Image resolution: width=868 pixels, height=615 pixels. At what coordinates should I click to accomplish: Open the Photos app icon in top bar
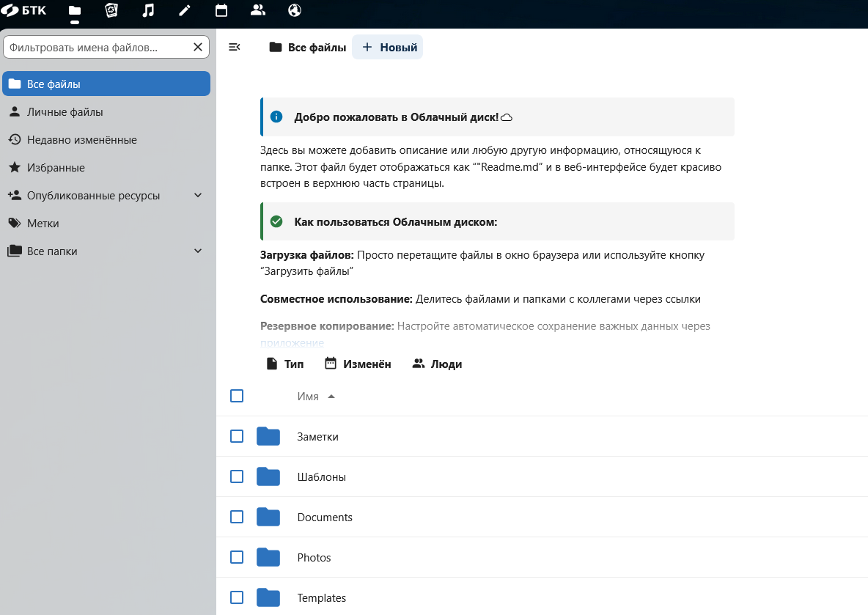tap(111, 10)
